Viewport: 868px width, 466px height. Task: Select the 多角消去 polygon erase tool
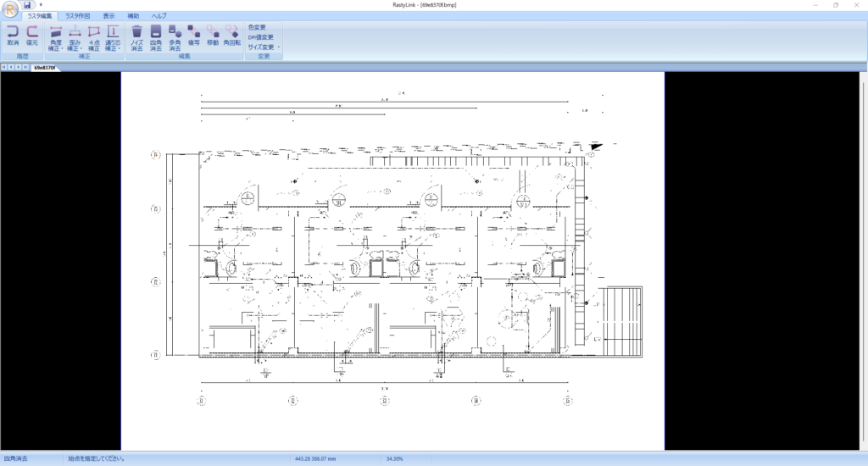(x=175, y=38)
